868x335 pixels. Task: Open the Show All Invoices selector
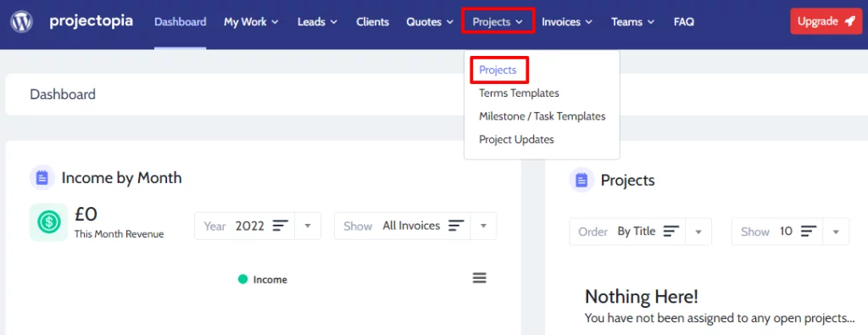point(402,226)
